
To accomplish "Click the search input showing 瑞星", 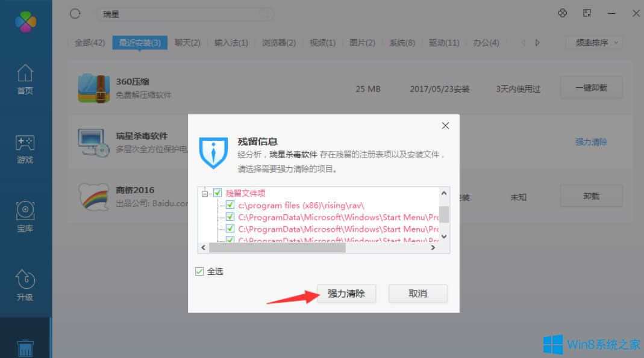I will [x=184, y=14].
